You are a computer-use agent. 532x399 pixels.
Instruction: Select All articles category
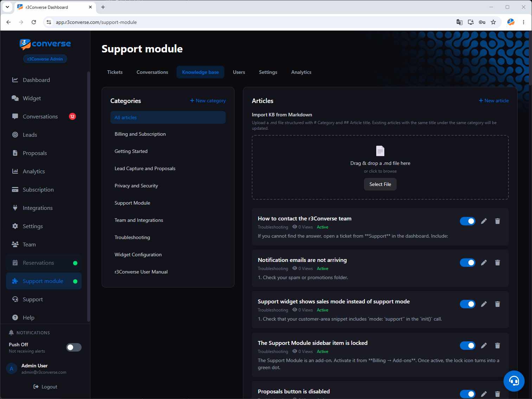click(168, 117)
